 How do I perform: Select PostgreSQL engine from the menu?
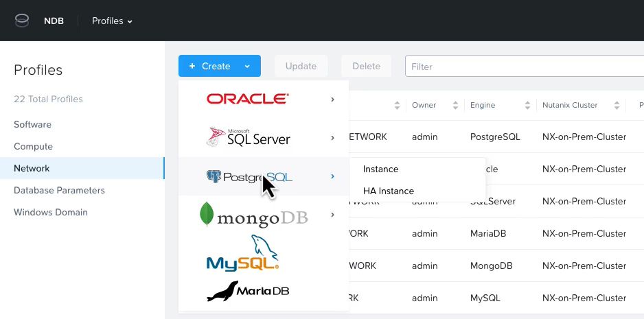point(249,177)
